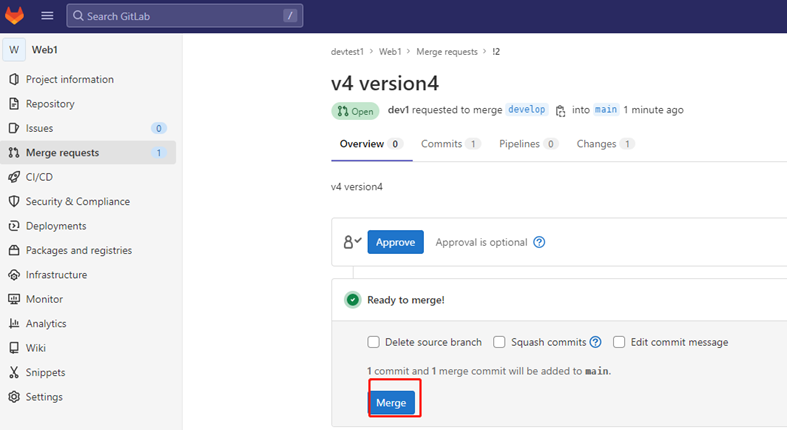787x430 pixels.
Task: Focus the Search GitLab field
Action: click(x=185, y=16)
